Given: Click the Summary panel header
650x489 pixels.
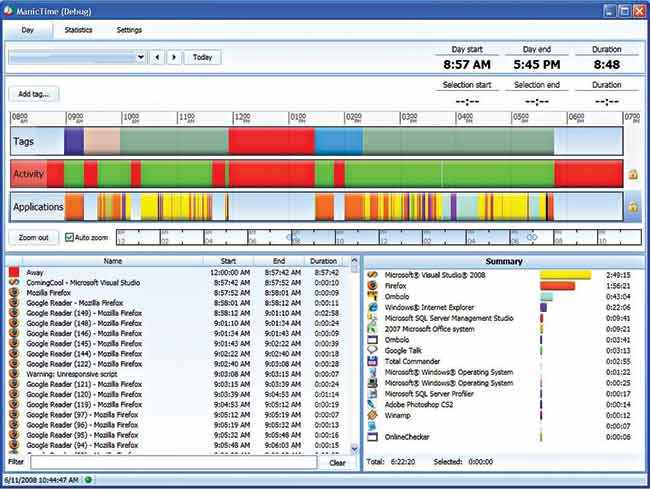Looking at the screenshot, I should tap(504, 261).
